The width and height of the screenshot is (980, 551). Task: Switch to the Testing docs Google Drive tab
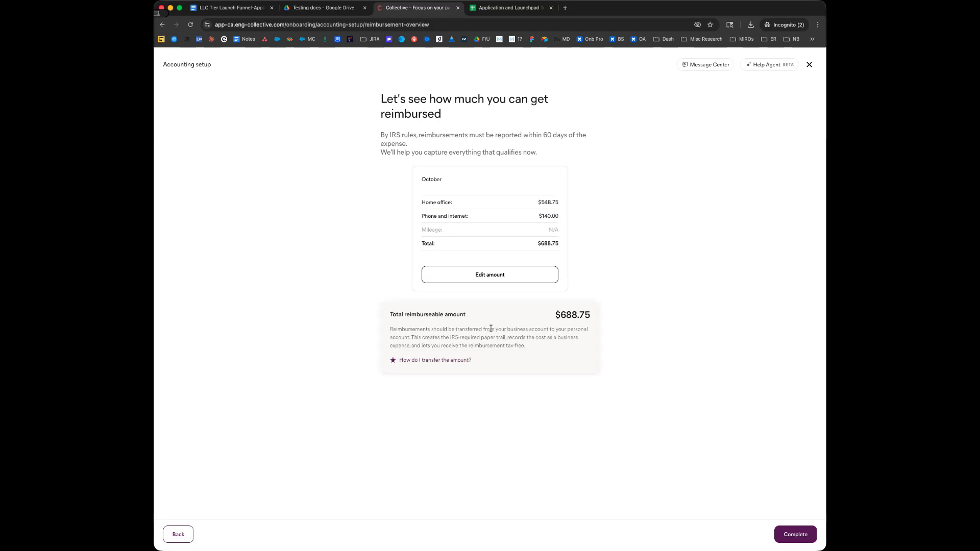323,8
